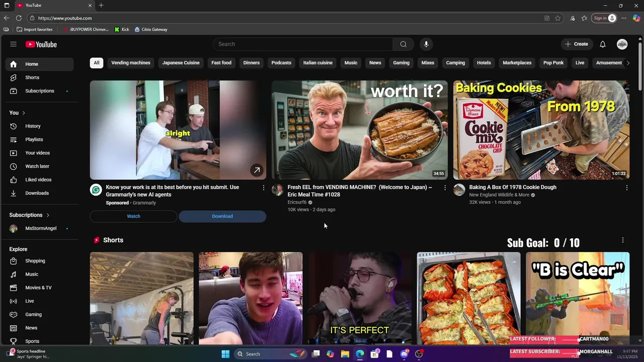
Task: Select the Italian cuisine chip
Action: pos(318,63)
